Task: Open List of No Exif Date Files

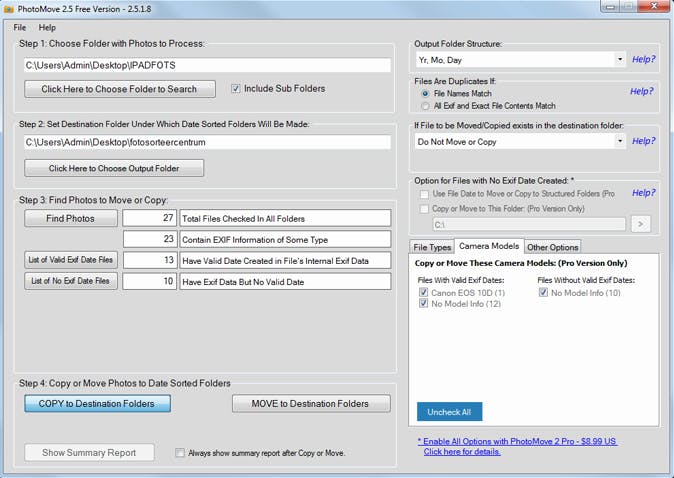Action: (x=70, y=281)
